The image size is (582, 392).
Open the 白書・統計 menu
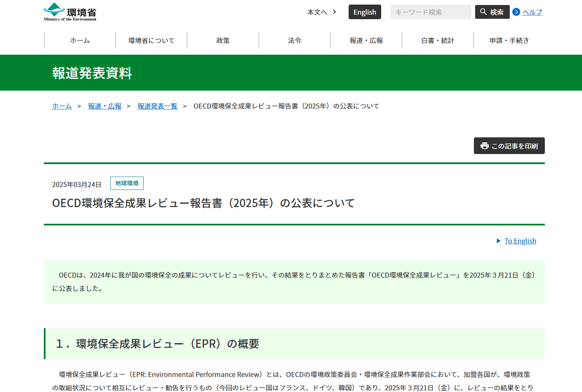point(438,40)
